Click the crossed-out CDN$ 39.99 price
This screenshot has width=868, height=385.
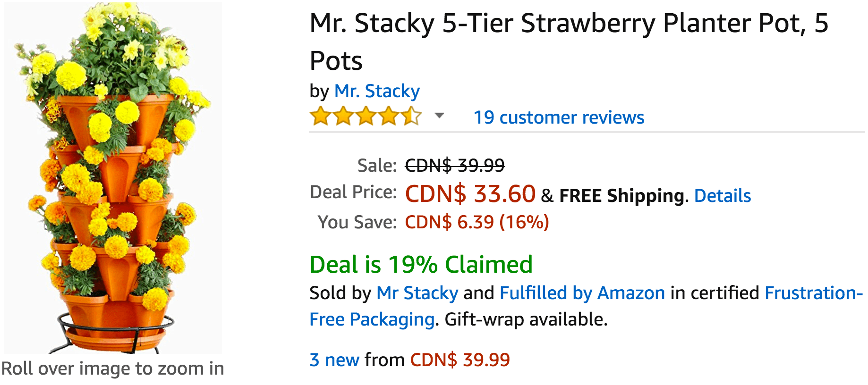point(455,165)
